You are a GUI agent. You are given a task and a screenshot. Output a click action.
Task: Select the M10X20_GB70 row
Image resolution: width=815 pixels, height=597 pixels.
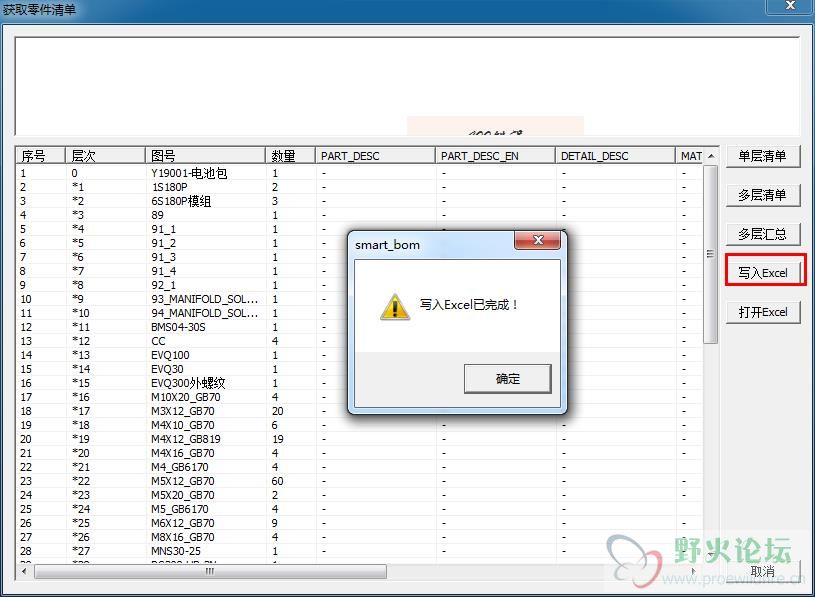359,397
